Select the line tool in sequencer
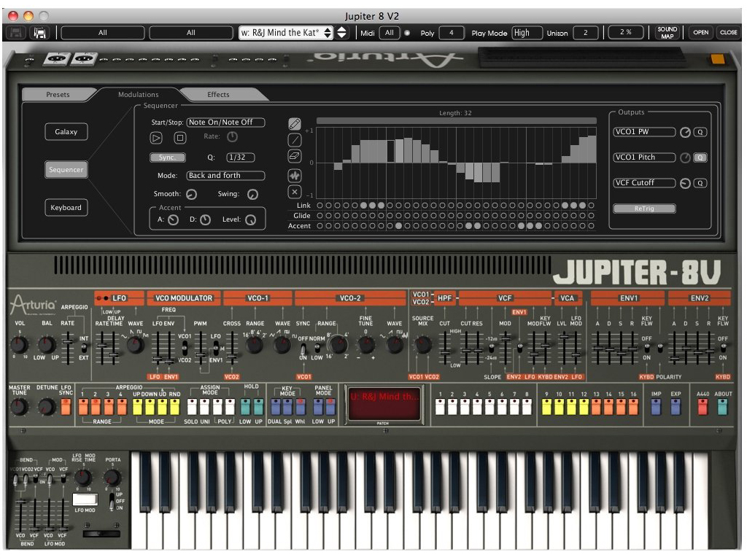This screenshot has height=560, width=747. (295, 140)
